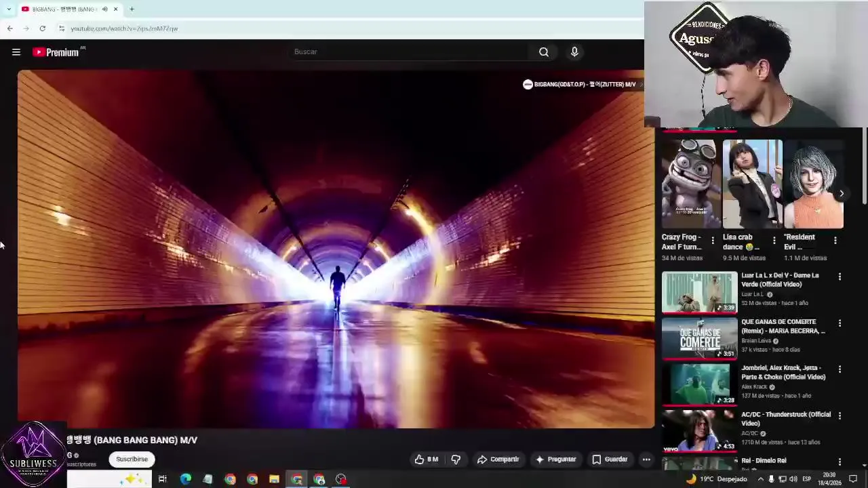Open options menu for QUE GANAS DE COMERTE
This screenshot has height=488, width=868.
(x=840, y=323)
